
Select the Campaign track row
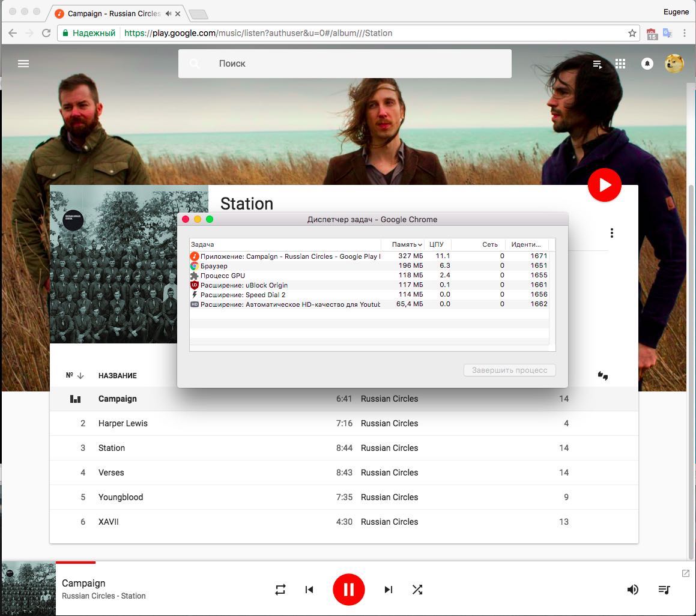(x=344, y=399)
